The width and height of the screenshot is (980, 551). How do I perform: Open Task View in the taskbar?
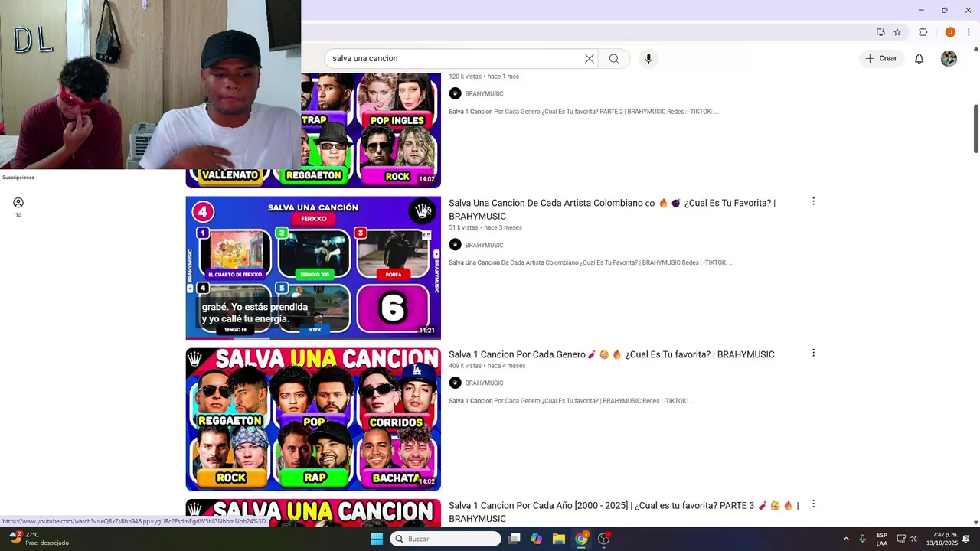point(514,539)
